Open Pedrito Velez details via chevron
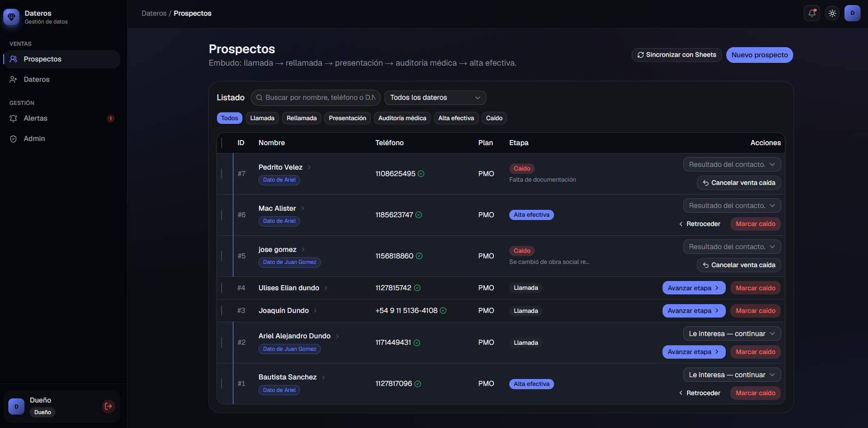The height and width of the screenshot is (428, 868). (309, 167)
